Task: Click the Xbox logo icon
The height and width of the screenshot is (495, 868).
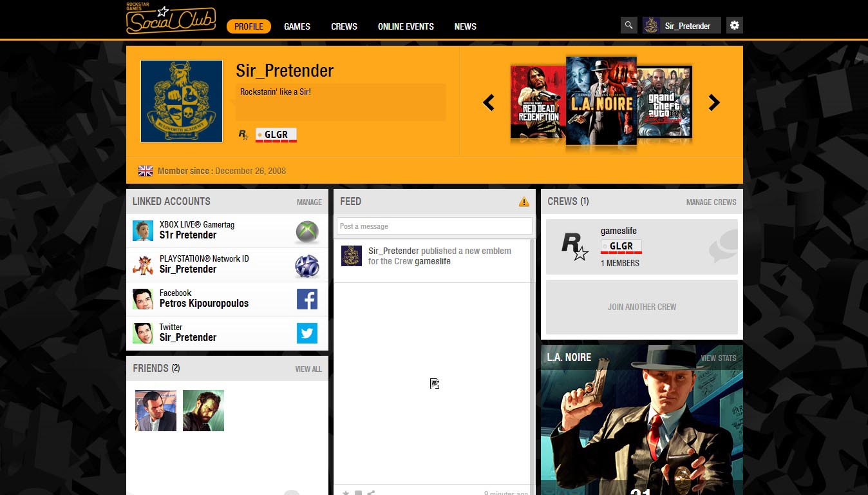Action: (307, 231)
